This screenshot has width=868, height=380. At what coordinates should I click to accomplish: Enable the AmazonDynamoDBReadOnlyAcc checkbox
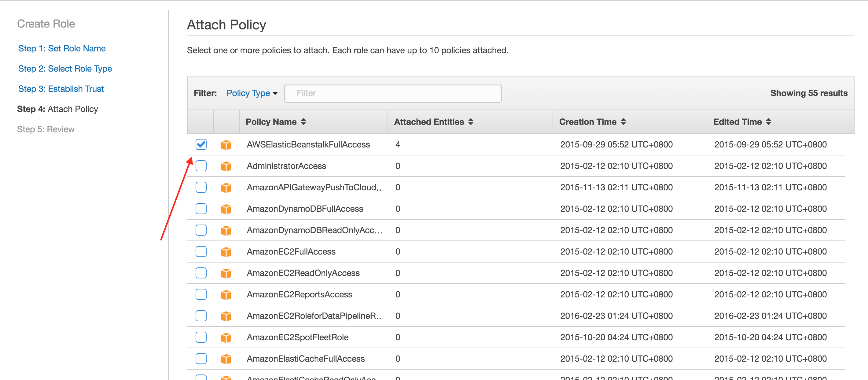click(x=201, y=230)
